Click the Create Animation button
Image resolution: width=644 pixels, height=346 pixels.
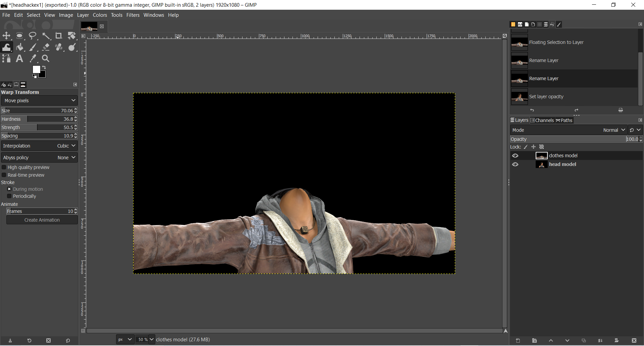click(x=42, y=220)
